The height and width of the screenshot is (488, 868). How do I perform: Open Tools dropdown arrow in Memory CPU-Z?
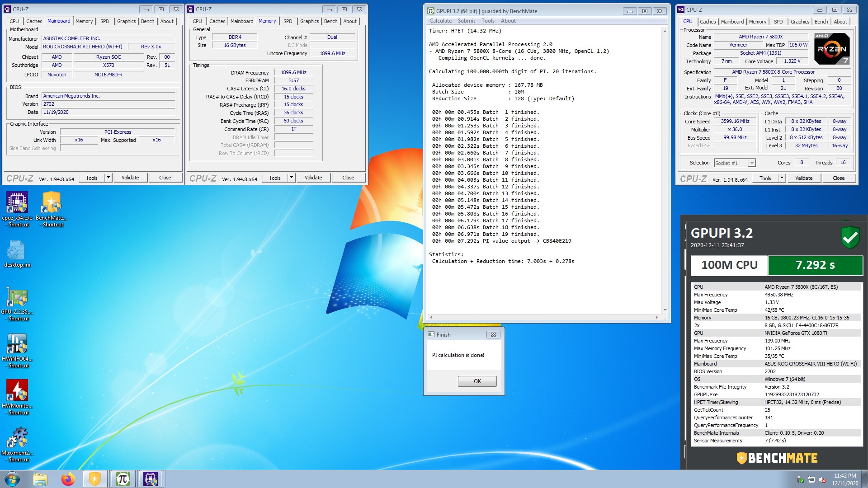(291, 178)
